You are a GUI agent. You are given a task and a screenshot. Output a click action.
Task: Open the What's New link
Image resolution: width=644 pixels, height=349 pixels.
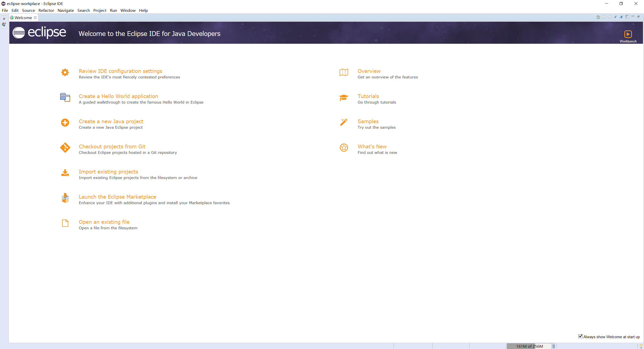(x=372, y=147)
